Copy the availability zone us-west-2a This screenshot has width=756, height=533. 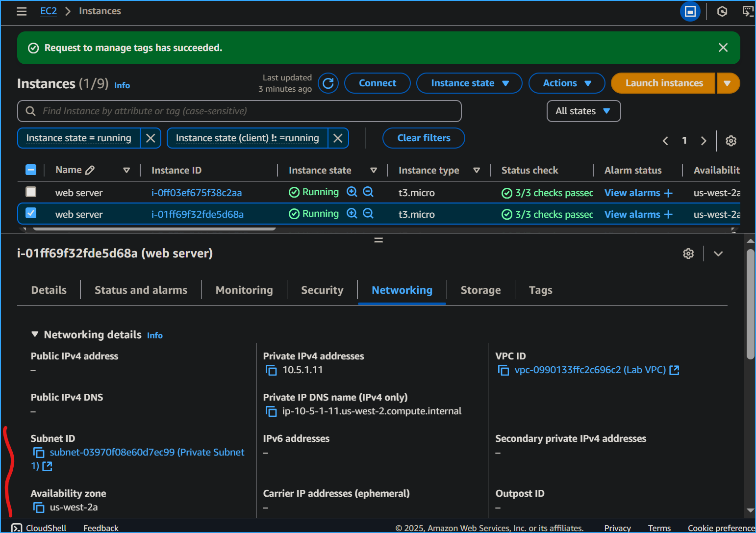39,508
